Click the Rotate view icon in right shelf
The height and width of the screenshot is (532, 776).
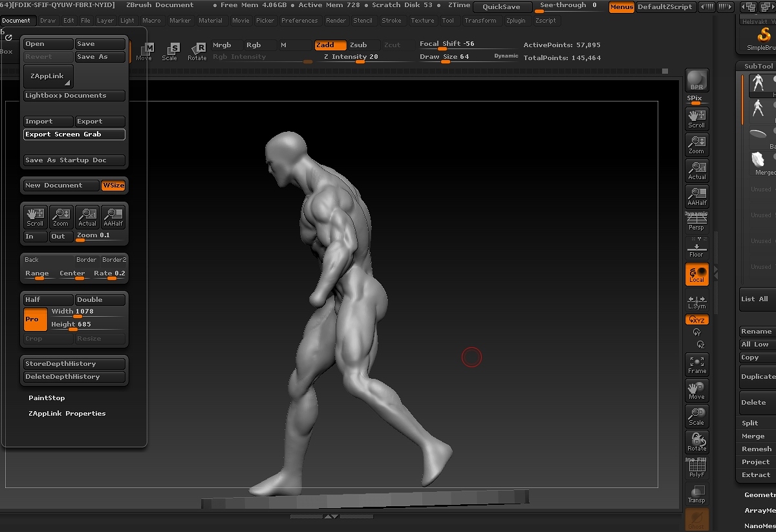[x=696, y=442]
